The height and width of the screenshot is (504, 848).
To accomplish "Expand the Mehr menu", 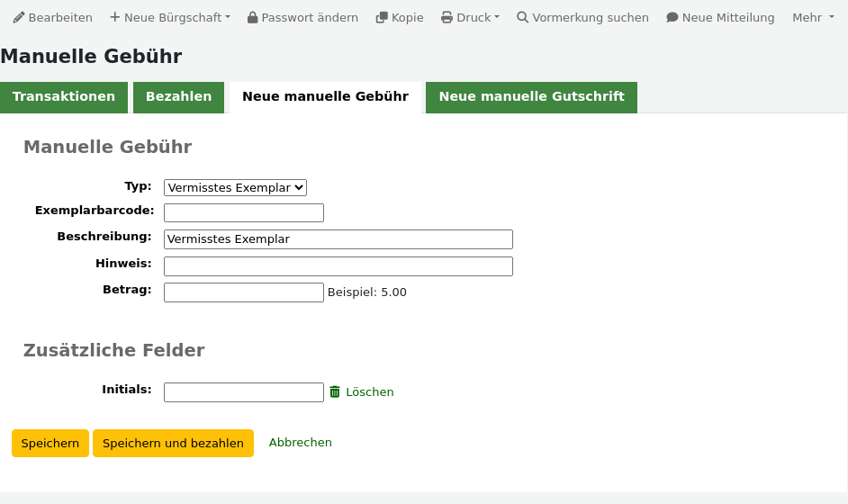I will click(x=812, y=18).
